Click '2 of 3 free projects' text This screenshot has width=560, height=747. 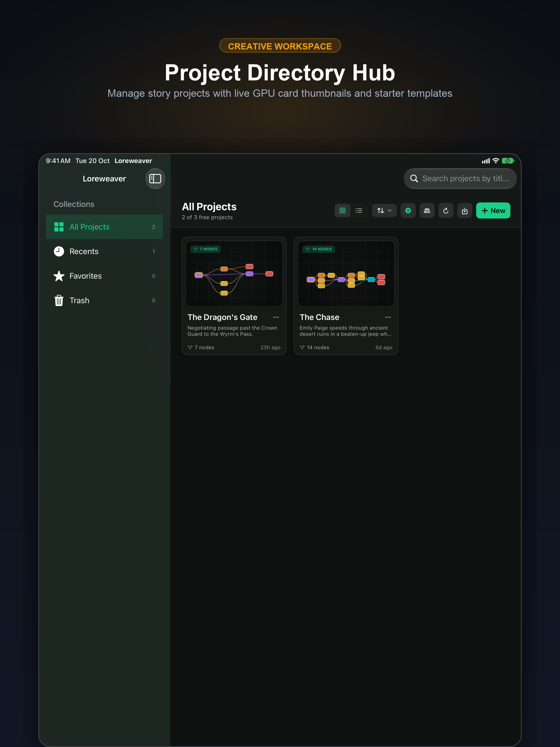click(207, 217)
